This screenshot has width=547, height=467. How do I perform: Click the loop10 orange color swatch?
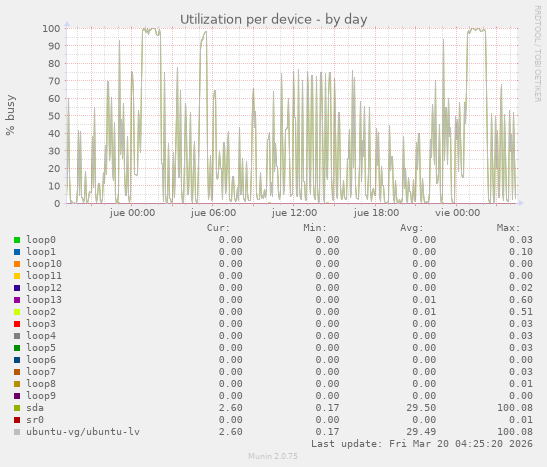(x=17, y=264)
